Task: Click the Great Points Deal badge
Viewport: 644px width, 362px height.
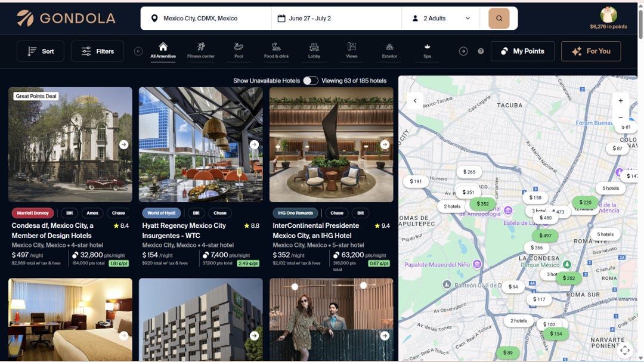Action: point(36,96)
